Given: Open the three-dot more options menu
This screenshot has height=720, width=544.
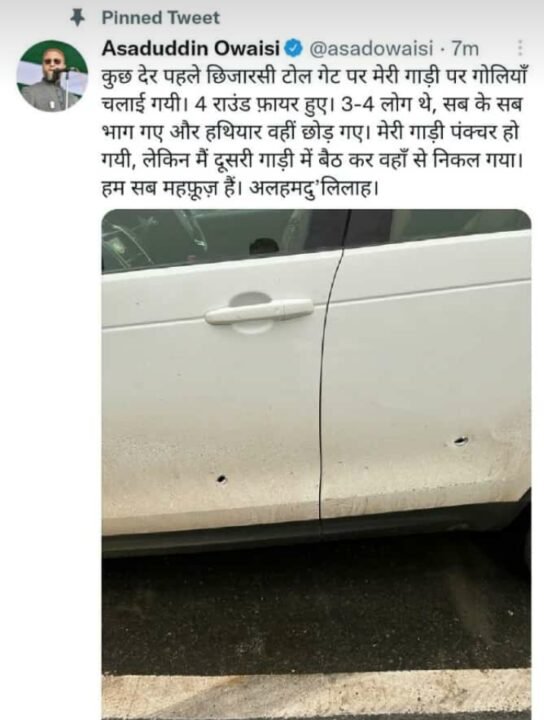Looking at the screenshot, I should pyautogui.click(x=520, y=48).
